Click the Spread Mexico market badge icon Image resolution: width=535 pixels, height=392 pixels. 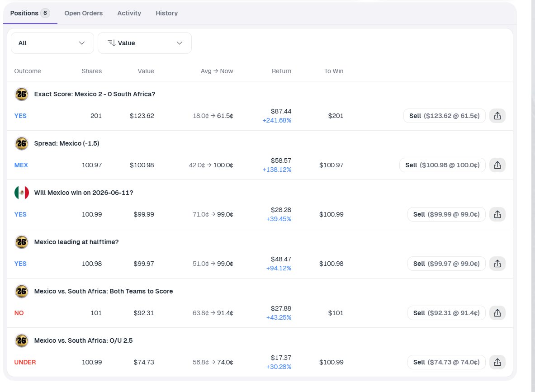(22, 143)
